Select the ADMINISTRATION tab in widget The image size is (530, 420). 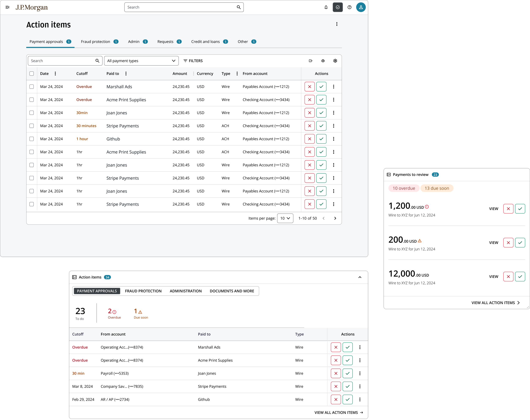click(x=185, y=291)
